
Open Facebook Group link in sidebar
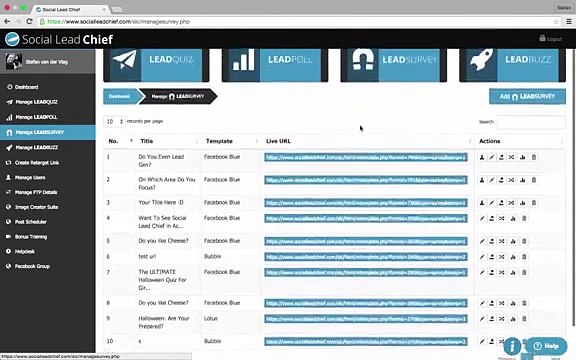tap(32, 266)
